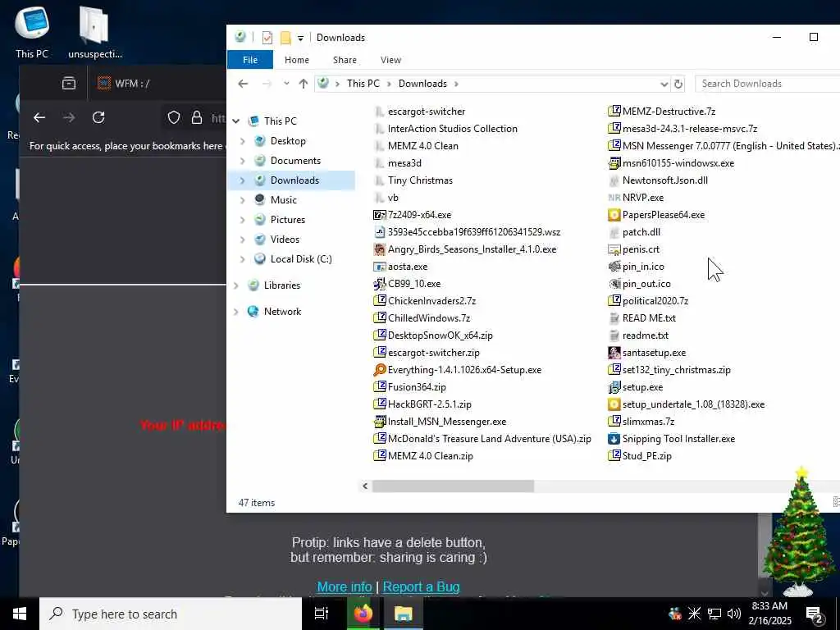Click the Search Downloads field

(x=769, y=84)
